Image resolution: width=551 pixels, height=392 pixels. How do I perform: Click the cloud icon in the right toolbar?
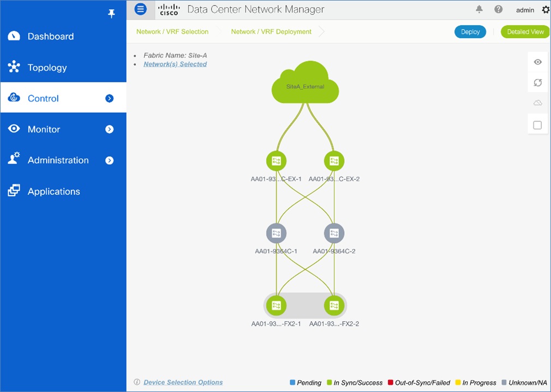point(538,103)
